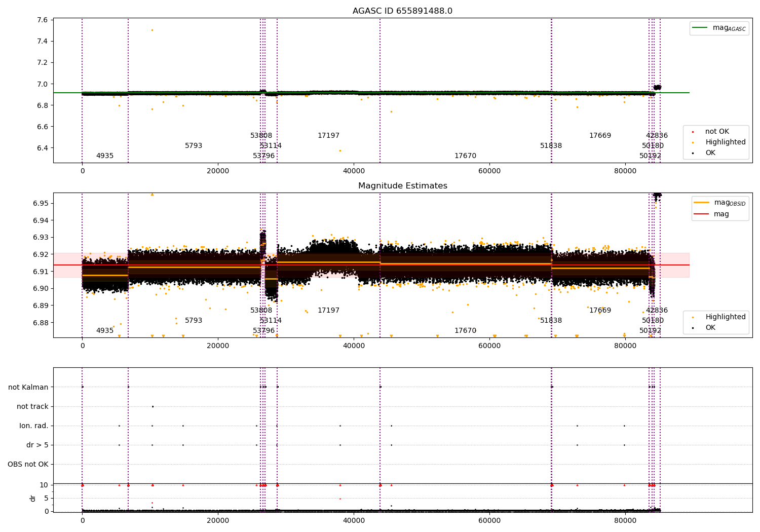Click OBSID label 5793 in the top plot
760x532 pixels.
194,146
